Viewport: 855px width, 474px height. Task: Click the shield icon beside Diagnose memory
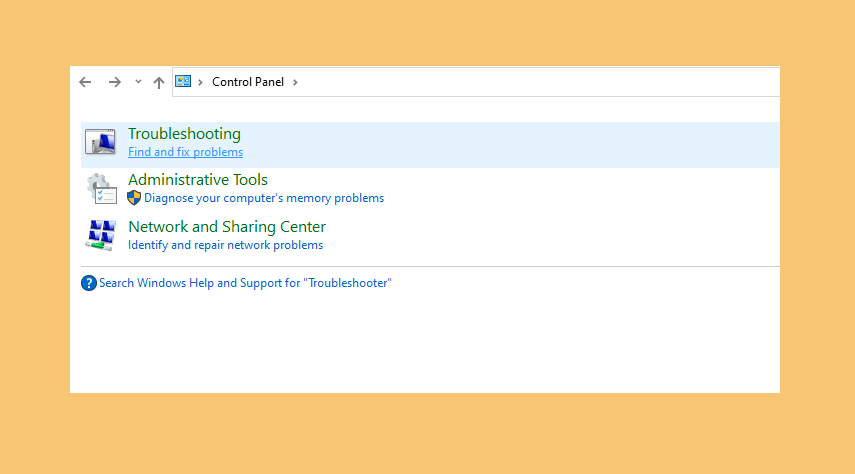coord(134,197)
